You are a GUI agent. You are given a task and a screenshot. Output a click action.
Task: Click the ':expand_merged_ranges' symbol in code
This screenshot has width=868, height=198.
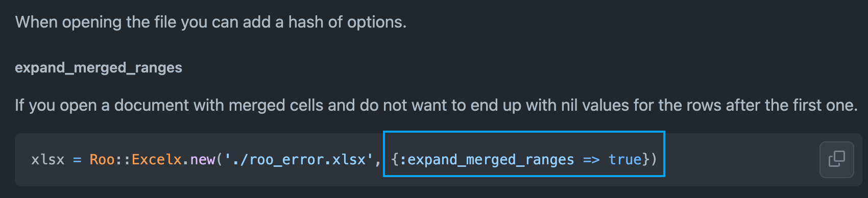pyautogui.click(x=487, y=160)
